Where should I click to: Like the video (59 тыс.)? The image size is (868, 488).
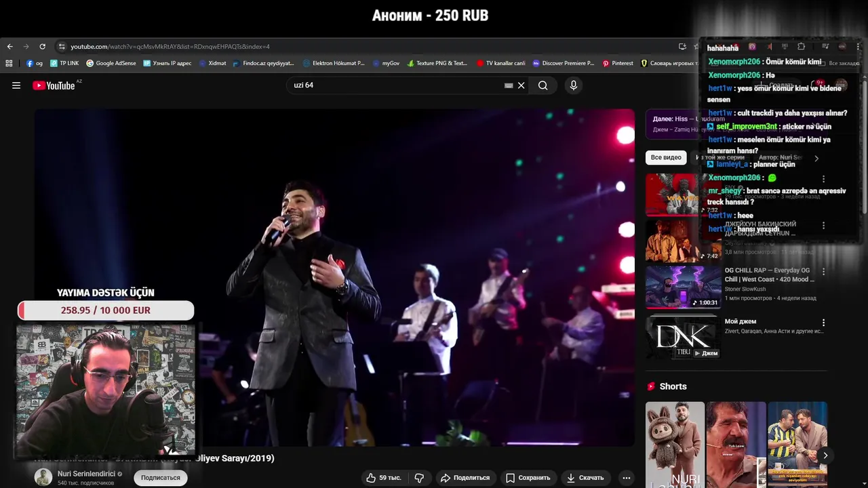[384, 478]
